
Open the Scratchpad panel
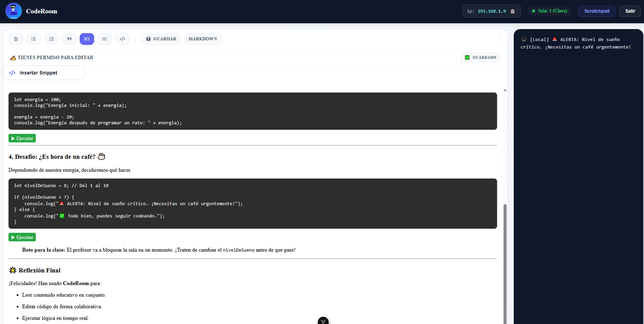coord(596,11)
